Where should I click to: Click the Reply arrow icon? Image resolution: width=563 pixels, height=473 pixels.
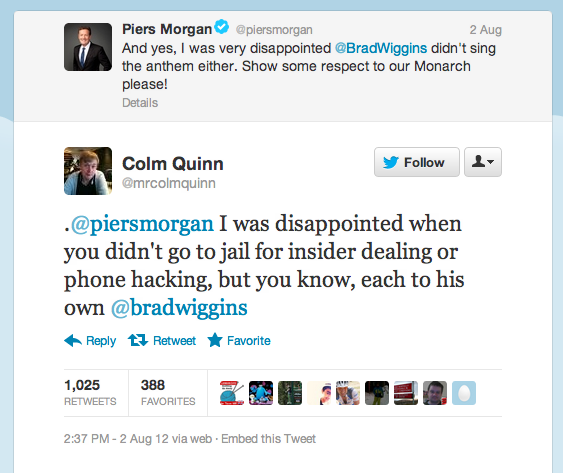pyautogui.click(x=73, y=340)
